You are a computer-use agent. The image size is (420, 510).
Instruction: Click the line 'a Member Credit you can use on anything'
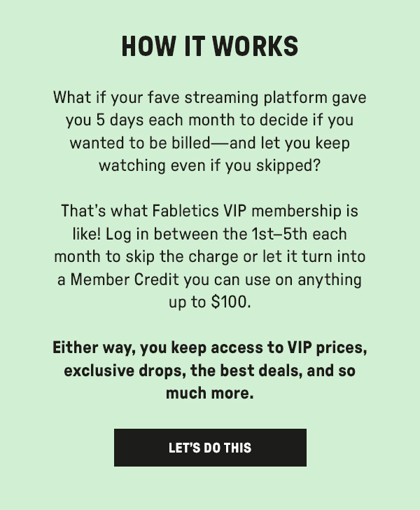point(210,280)
